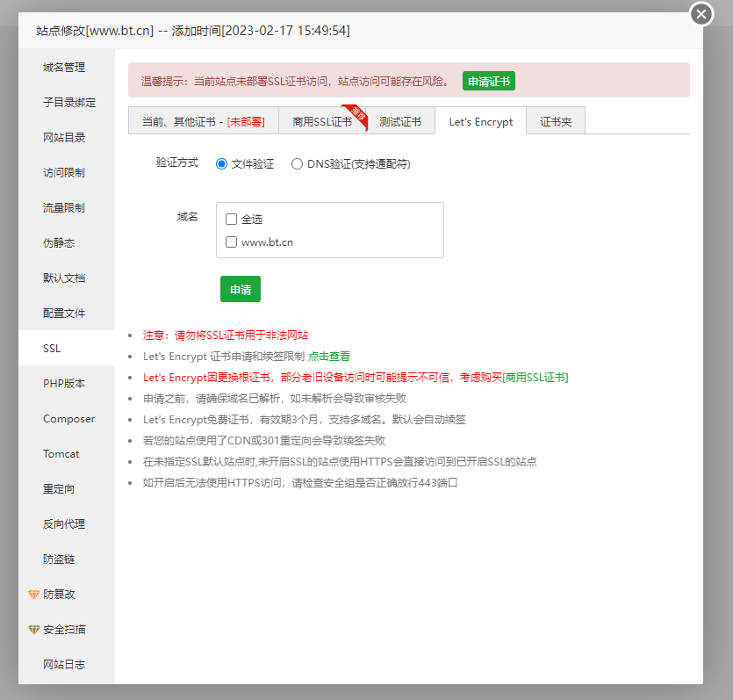
Task: Click the green 申请 button
Action: [240, 290]
